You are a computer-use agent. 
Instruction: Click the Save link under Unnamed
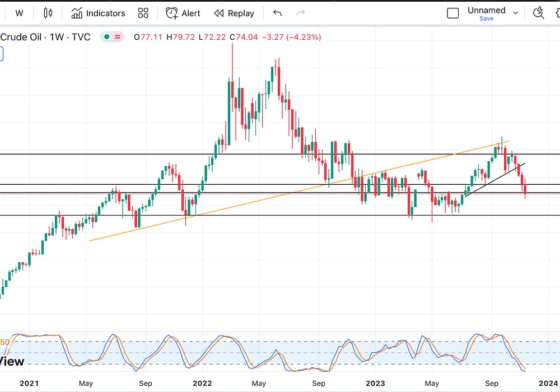coord(486,18)
